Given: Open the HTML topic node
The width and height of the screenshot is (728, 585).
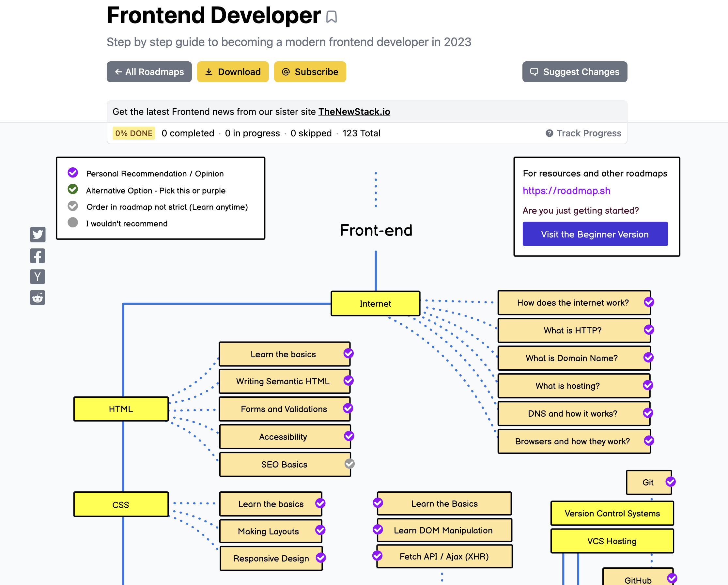Looking at the screenshot, I should click(x=121, y=409).
